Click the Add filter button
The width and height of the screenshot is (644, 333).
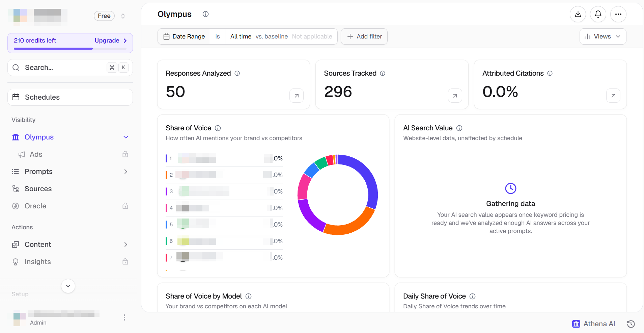[364, 36]
